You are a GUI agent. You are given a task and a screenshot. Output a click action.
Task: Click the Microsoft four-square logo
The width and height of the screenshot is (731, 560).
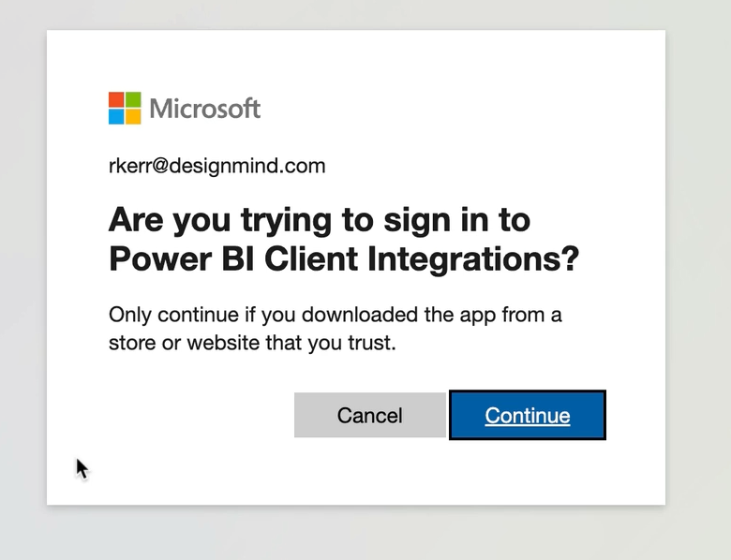pos(125,109)
